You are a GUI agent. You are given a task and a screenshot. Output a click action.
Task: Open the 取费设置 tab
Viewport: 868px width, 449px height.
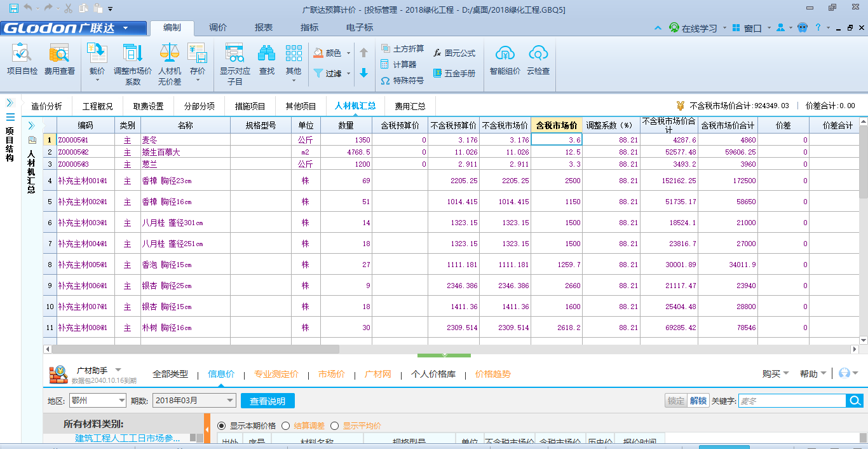pyautogui.click(x=149, y=106)
